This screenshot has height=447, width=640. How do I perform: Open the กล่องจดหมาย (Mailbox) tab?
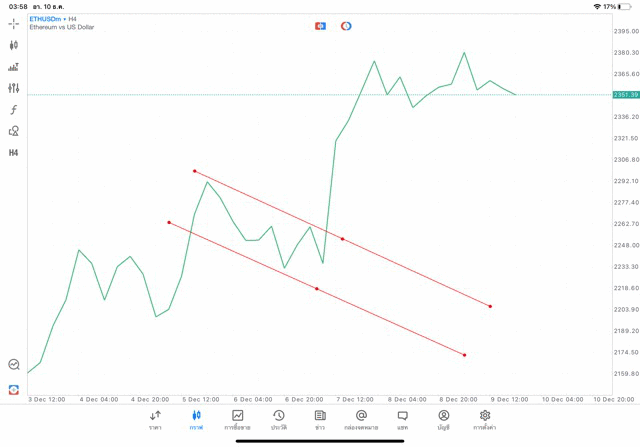click(361, 420)
